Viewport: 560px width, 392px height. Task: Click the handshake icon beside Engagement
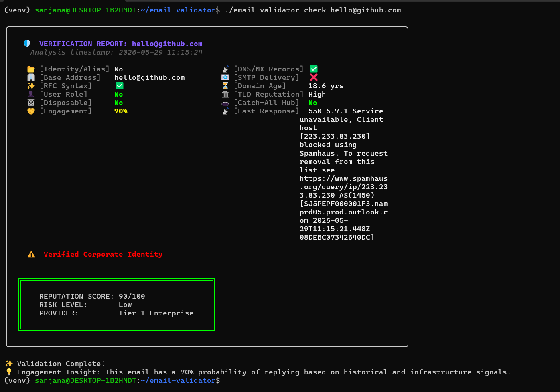coord(31,111)
